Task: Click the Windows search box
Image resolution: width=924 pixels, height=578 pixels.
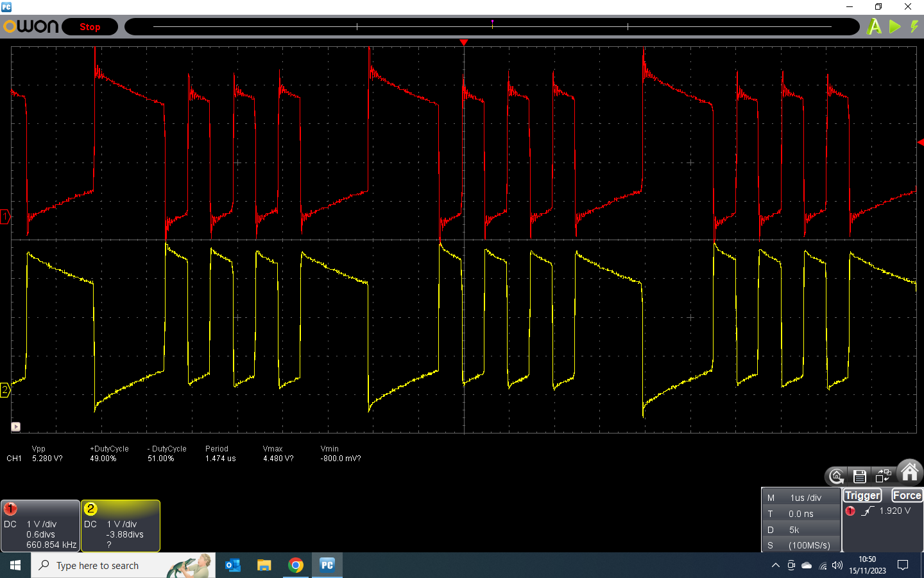Action: tap(123, 565)
